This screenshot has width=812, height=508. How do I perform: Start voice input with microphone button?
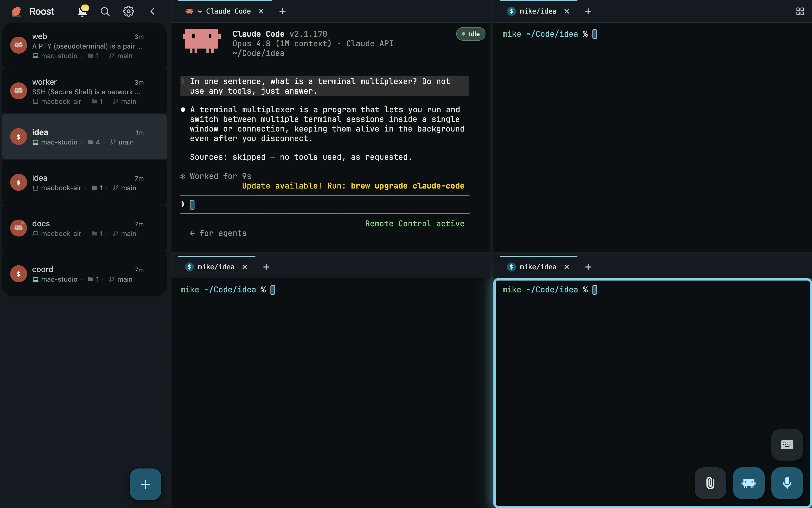[x=787, y=483]
